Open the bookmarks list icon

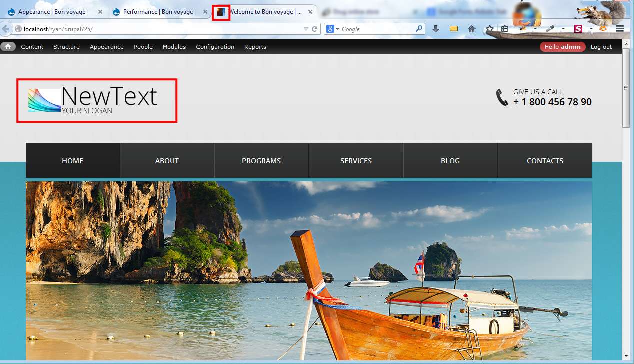click(505, 29)
